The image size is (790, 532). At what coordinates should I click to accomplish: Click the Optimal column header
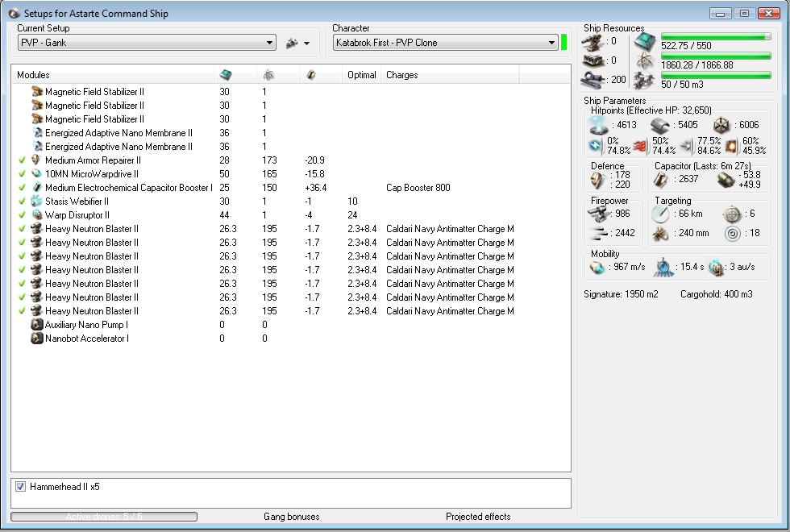coord(362,74)
